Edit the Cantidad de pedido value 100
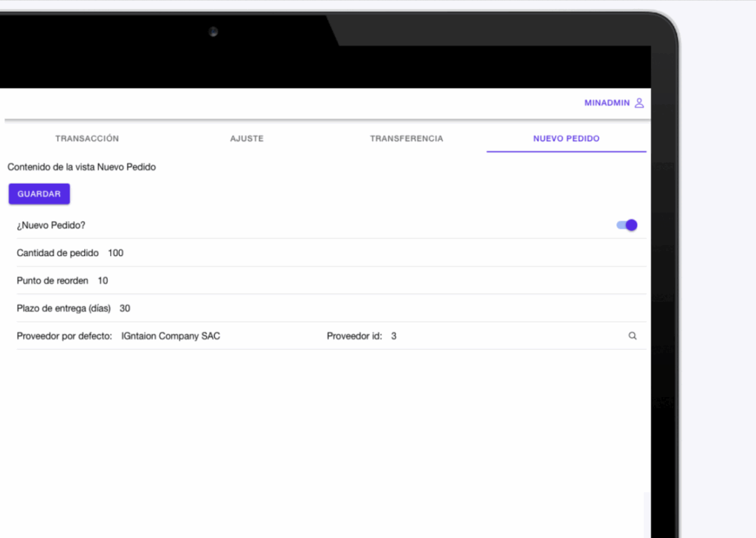756x538 pixels. coord(116,253)
